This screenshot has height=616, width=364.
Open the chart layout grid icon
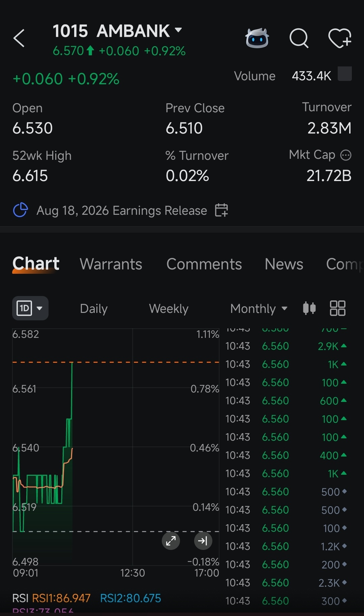click(337, 308)
